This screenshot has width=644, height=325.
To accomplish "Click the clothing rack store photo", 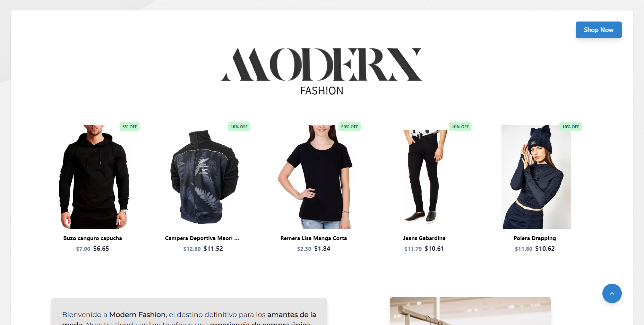I will tap(470, 311).
